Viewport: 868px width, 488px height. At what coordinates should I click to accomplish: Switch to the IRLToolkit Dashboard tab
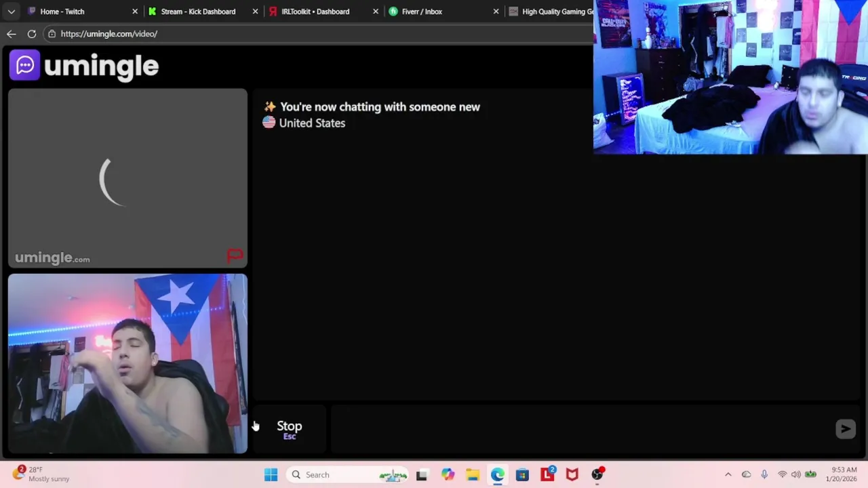pos(315,12)
